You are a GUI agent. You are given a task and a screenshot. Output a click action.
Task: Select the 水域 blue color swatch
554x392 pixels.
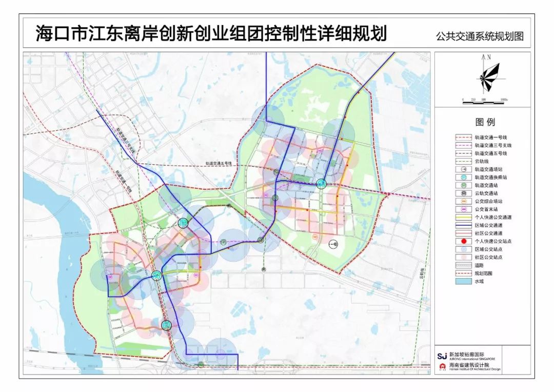coord(463,280)
